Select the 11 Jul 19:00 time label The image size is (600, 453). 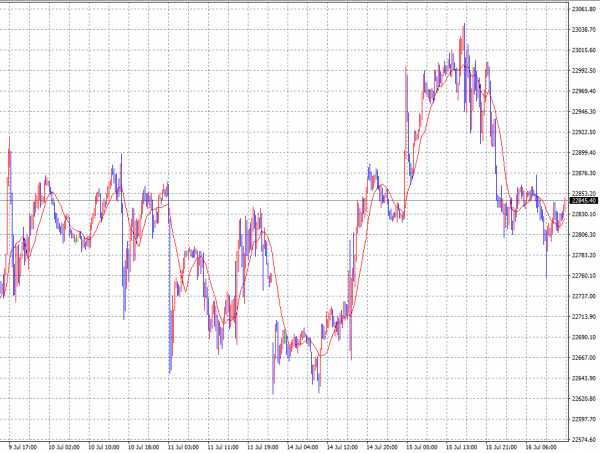(x=264, y=447)
